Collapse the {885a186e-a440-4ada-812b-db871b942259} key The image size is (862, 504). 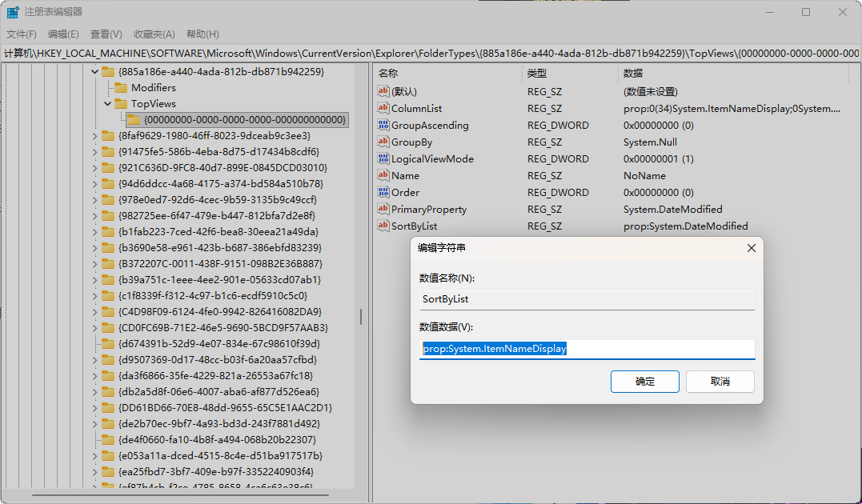coord(94,71)
